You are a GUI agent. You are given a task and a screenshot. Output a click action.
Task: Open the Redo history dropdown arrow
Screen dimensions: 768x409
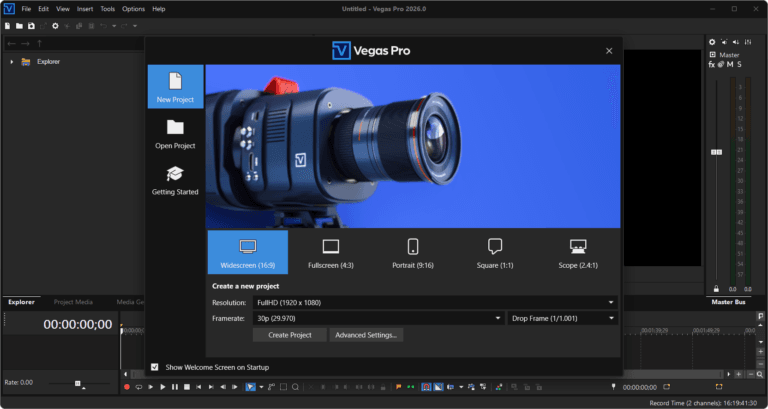(x=135, y=26)
